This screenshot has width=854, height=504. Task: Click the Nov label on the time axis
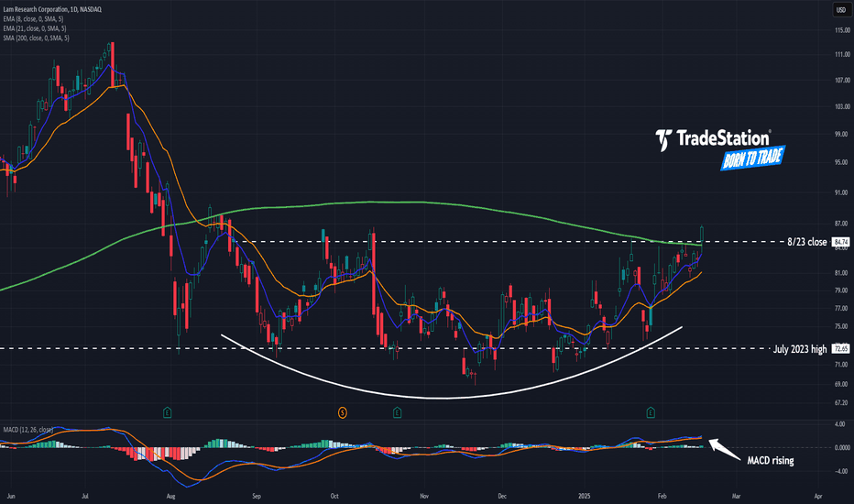pos(424,497)
